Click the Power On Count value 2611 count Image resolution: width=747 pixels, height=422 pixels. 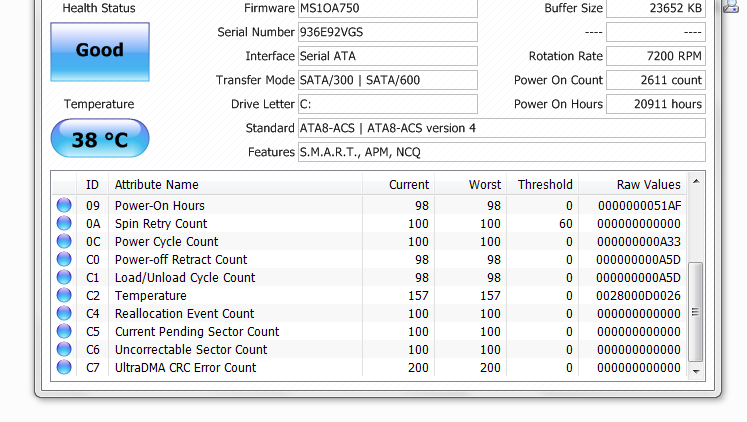[656, 80]
